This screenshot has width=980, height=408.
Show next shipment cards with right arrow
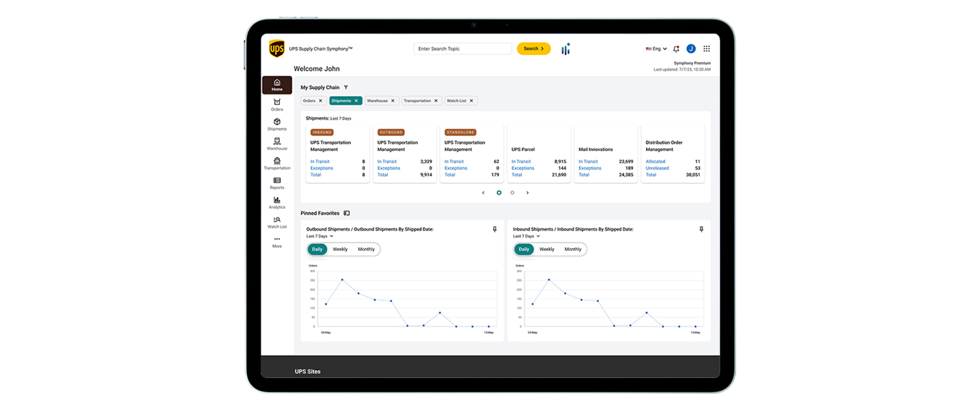point(527,192)
